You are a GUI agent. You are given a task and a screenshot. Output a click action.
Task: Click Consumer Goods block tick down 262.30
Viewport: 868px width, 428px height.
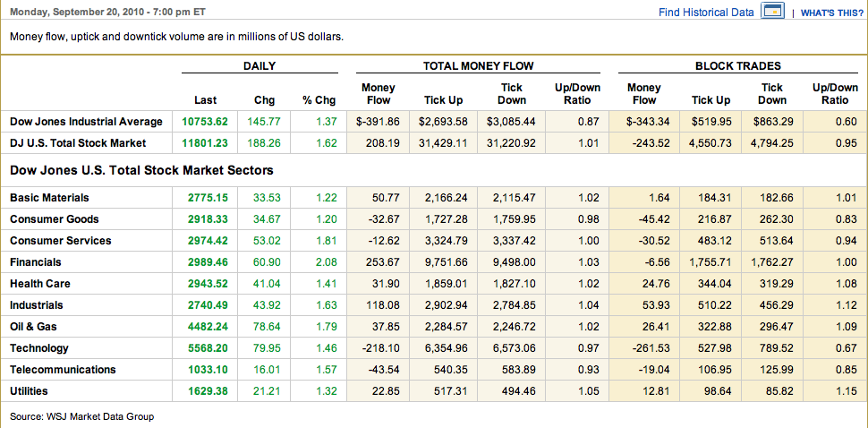tap(776, 218)
